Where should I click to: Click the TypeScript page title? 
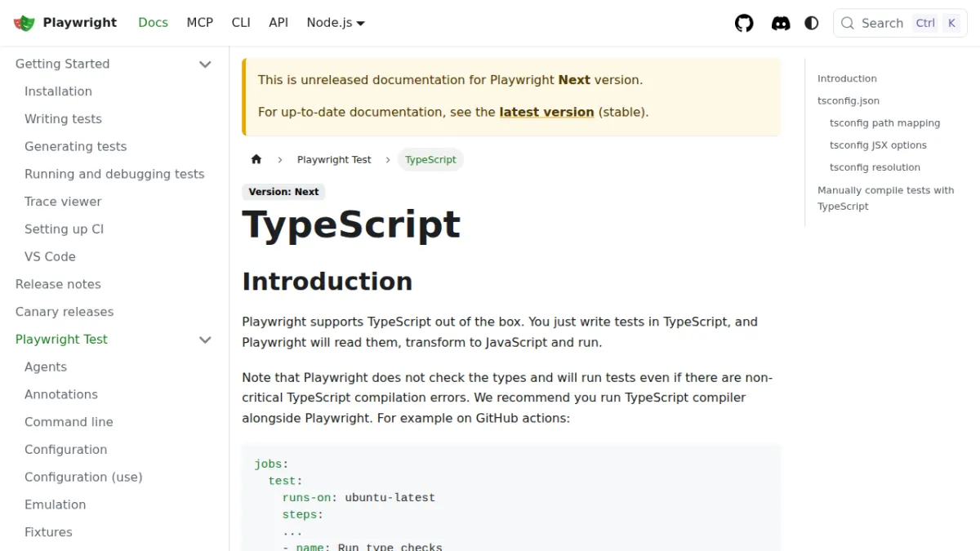click(x=351, y=225)
